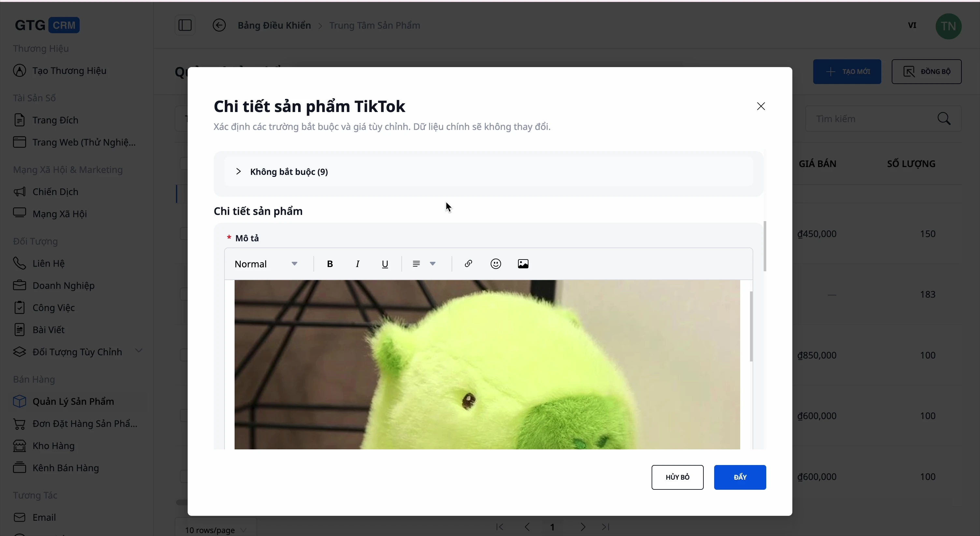Go to Kho Hàng in sidebar

coord(53,445)
